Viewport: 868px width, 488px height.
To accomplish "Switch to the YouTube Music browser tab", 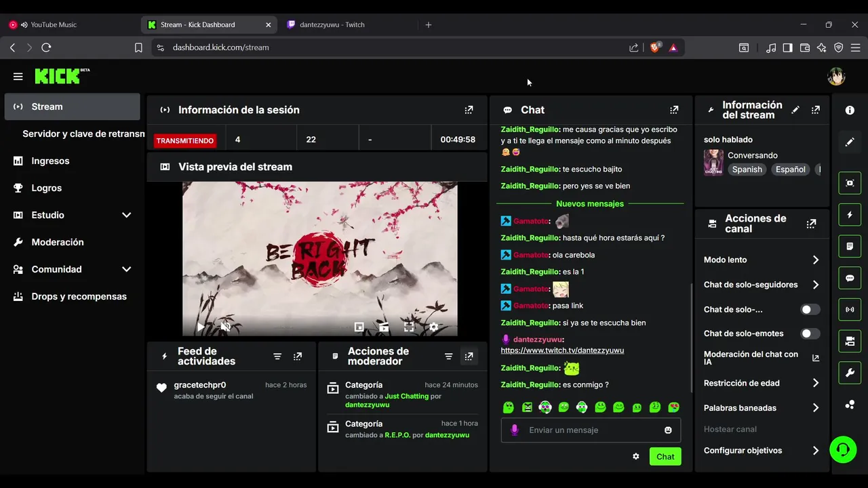I will [x=68, y=24].
